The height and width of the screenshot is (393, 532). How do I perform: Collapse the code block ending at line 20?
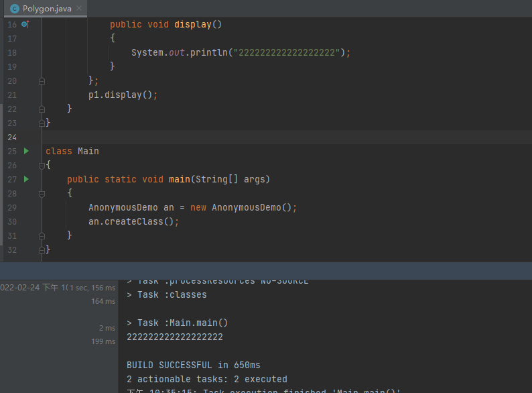42,80
